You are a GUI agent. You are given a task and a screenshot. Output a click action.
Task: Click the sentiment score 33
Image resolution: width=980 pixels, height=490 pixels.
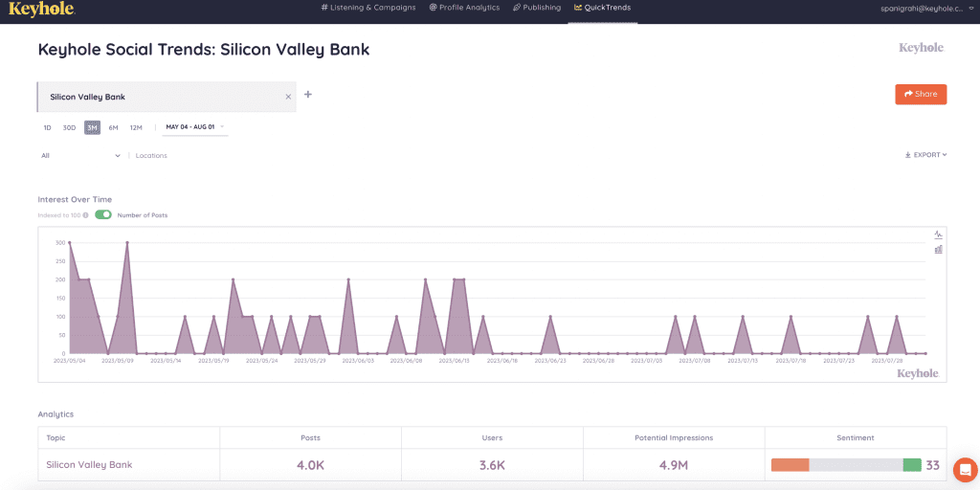[933, 465]
